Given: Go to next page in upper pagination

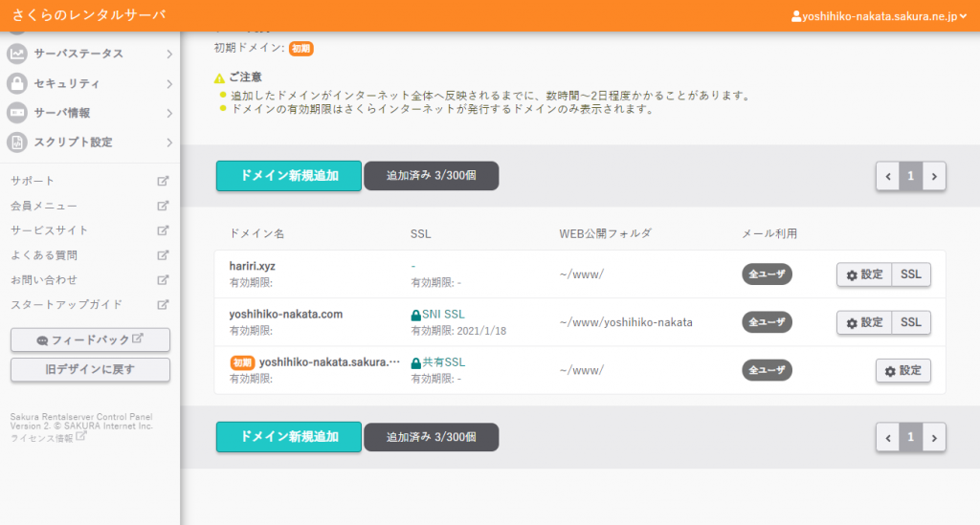Looking at the screenshot, I should (x=934, y=176).
